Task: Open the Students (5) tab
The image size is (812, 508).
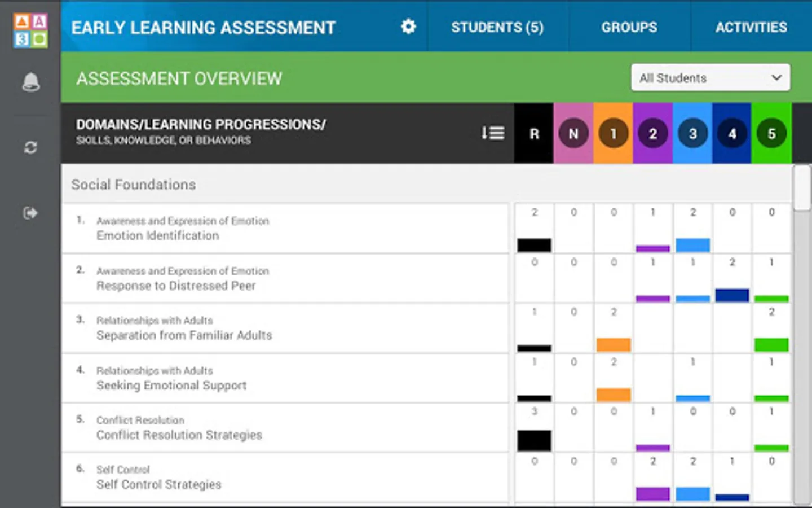Action: (x=497, y=27)
